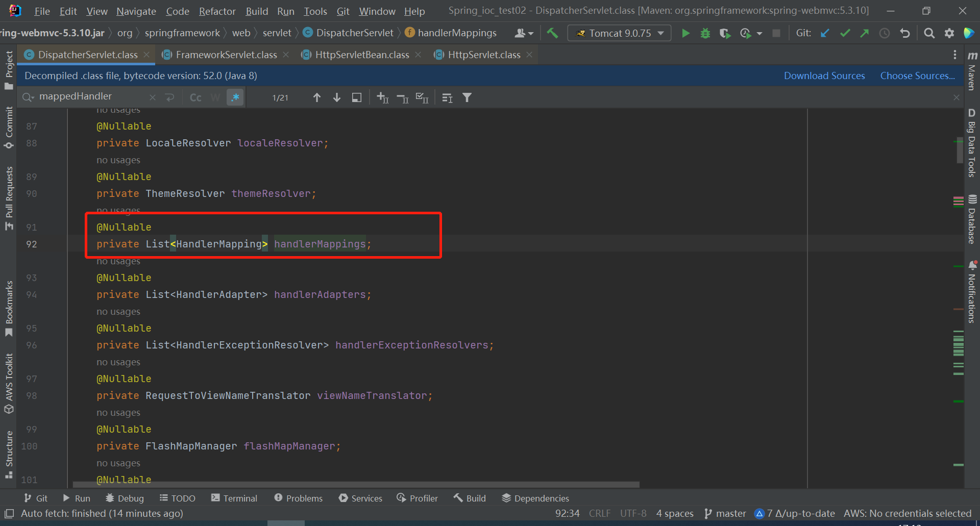Open the Services tool window
The height and width of the screenshot is (526, 980).
(x=360, y=498)
